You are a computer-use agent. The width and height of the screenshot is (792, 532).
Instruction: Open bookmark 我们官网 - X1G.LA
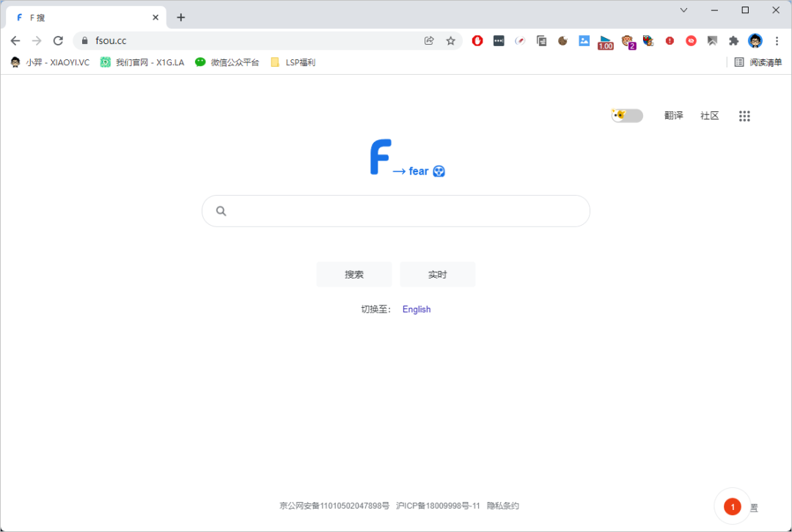[x=142, y=62]
